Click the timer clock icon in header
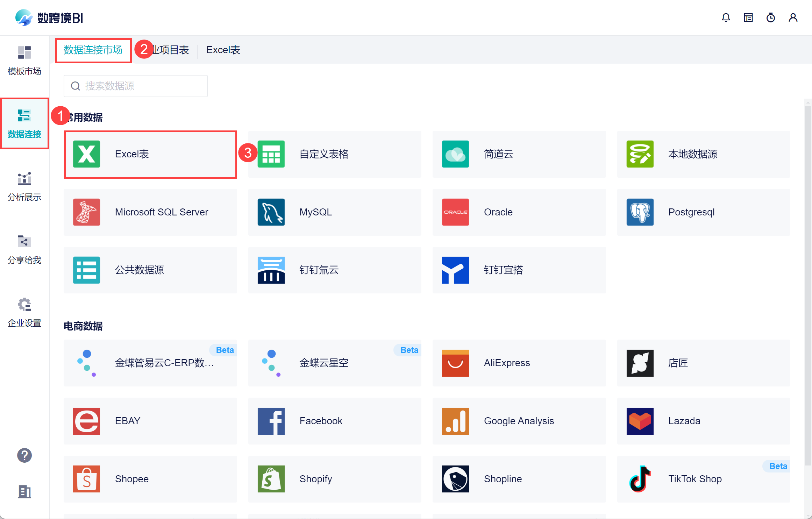The height and width of the screenshot is (519, 812). 771,17
